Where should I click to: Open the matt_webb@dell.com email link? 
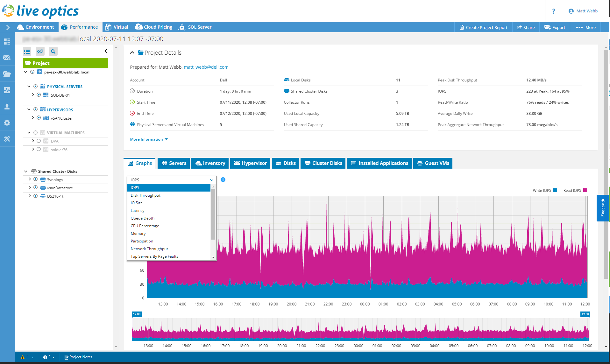point(206,67)
